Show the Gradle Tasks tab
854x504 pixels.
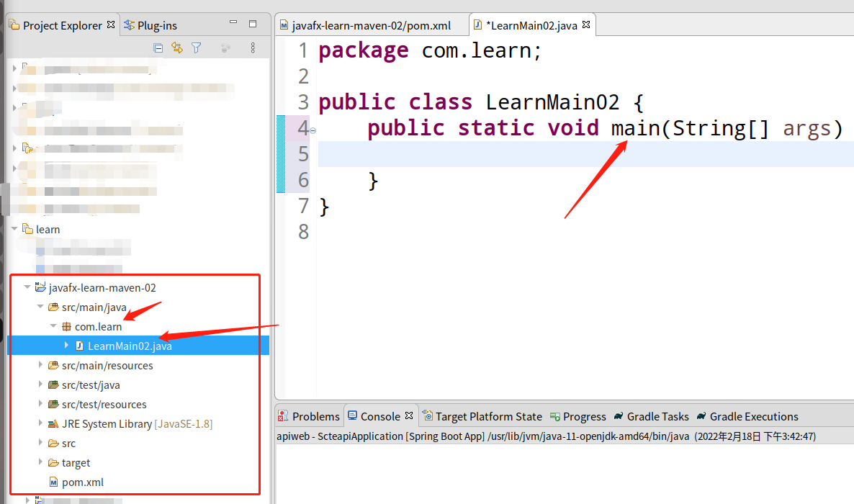click(652, 416)
